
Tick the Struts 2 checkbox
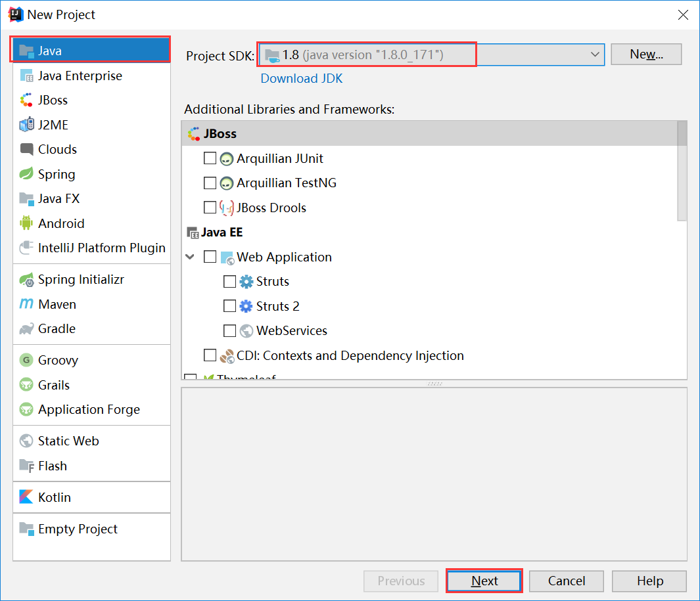click(x=229, y=306)
